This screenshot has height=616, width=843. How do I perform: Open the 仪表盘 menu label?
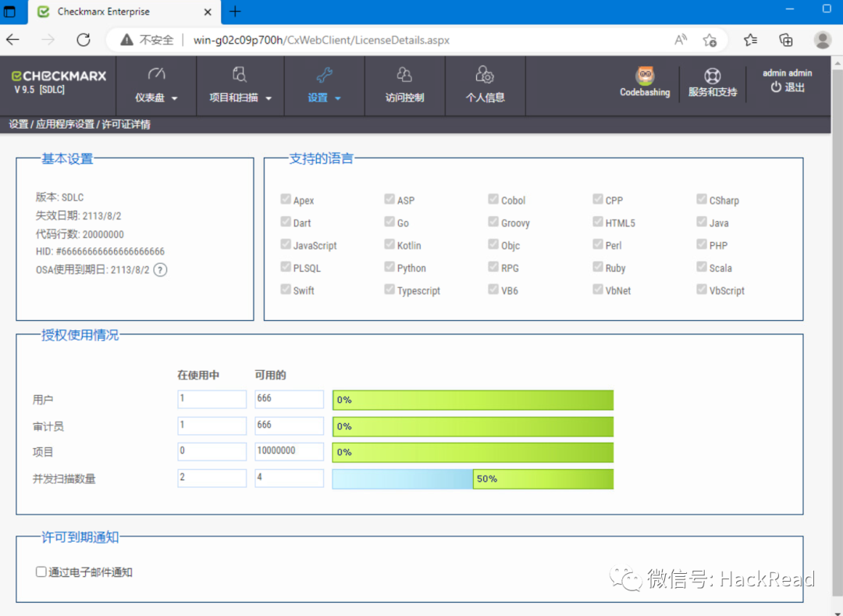(149, 98)
